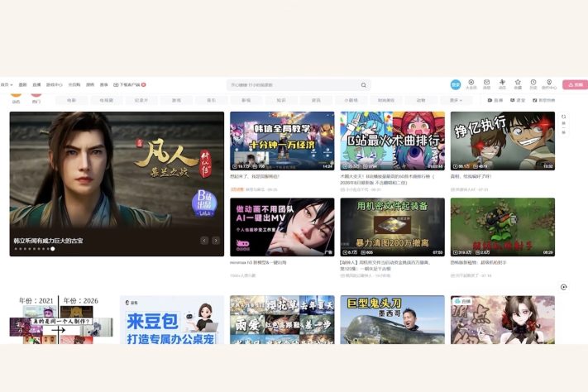The height and width of the screenshot is (392, 588).
Task: Click the red badge next to 下载客户端
Action: click(x=144, y=85)
